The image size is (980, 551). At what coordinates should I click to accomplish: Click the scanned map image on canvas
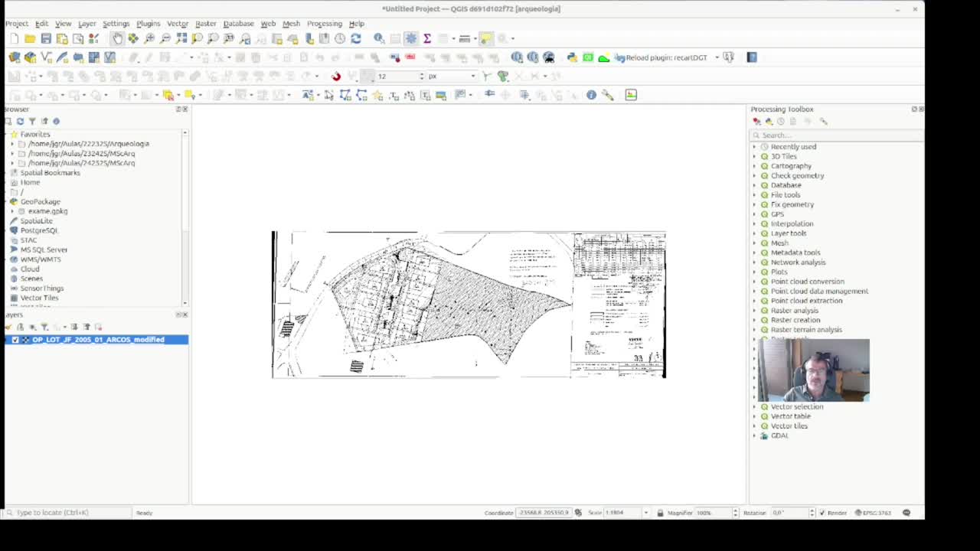click(469, 304)
